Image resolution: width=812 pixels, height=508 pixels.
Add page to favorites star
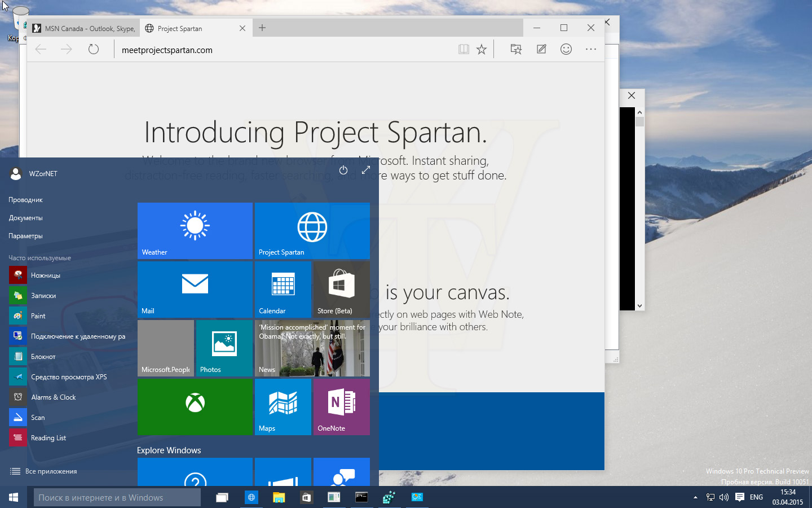(x=482, y=50)
